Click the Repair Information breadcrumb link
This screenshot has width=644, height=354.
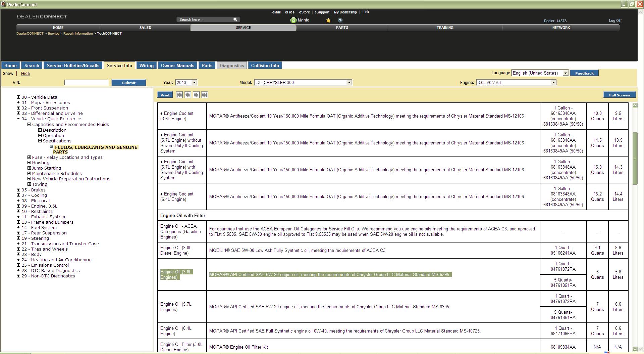[78, 34]
